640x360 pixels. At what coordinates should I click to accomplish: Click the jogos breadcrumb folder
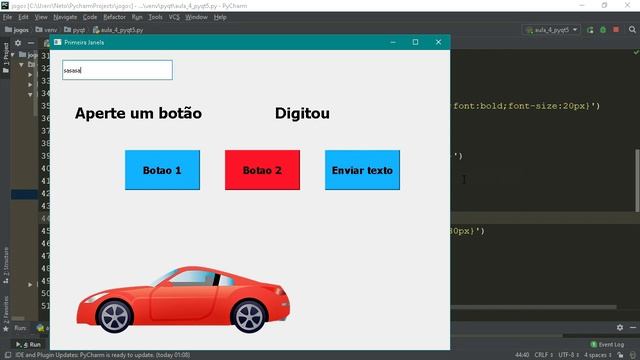[x=17, y=30]
